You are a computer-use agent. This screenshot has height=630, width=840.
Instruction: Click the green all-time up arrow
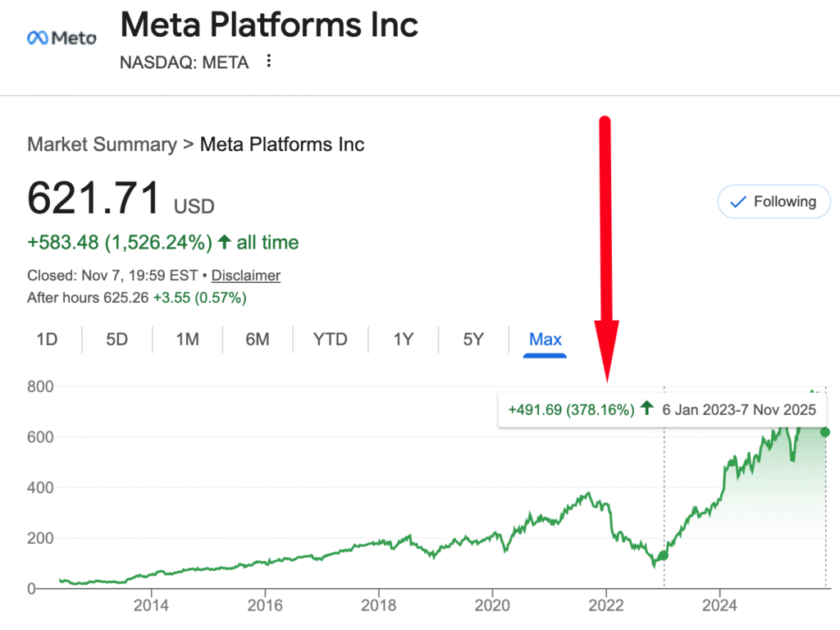click(x=224, y=243)
